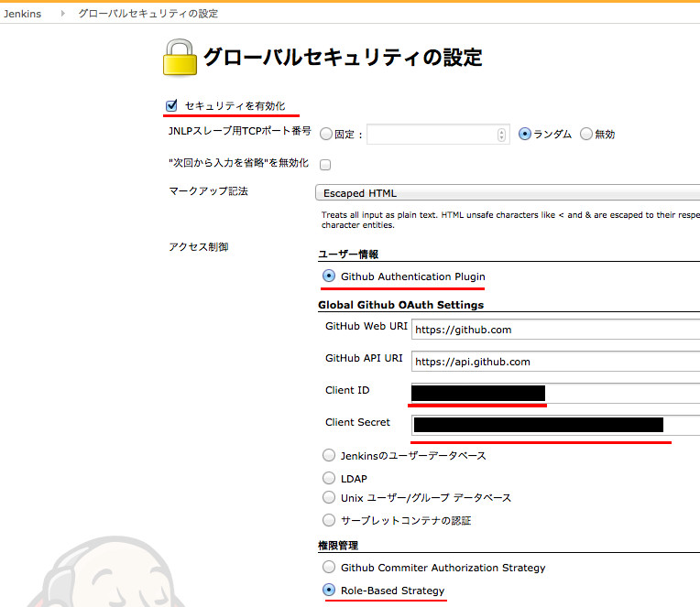Click into the Client Secret field

click(556, 426)
